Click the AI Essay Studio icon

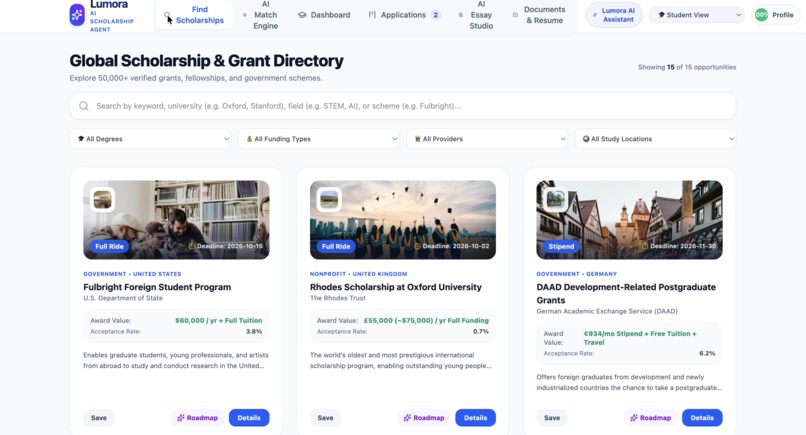click(461, 15)
